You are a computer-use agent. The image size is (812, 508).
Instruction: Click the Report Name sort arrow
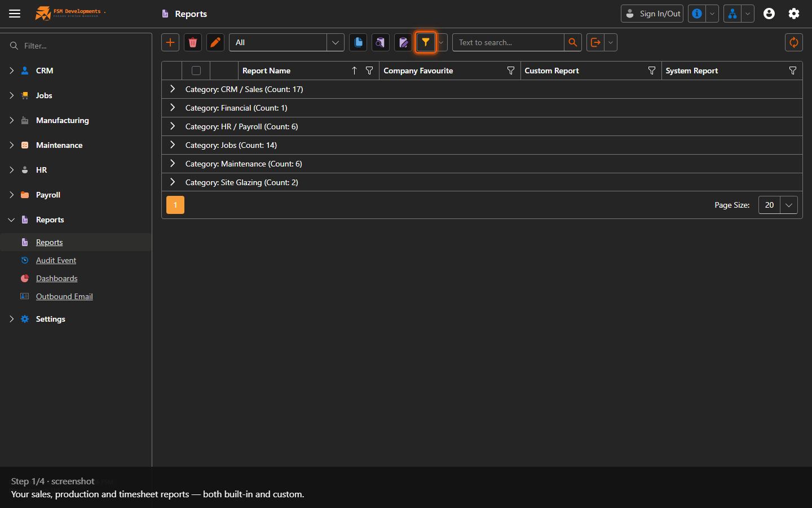click(x=354, y=71)
